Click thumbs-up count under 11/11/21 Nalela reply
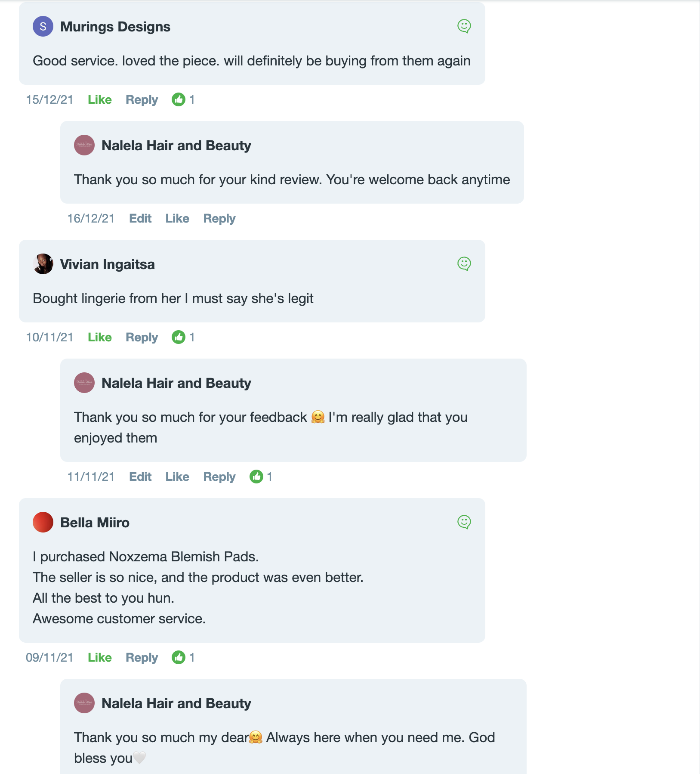The height and width of the screenshot is (774, 700). coord(261,477)
